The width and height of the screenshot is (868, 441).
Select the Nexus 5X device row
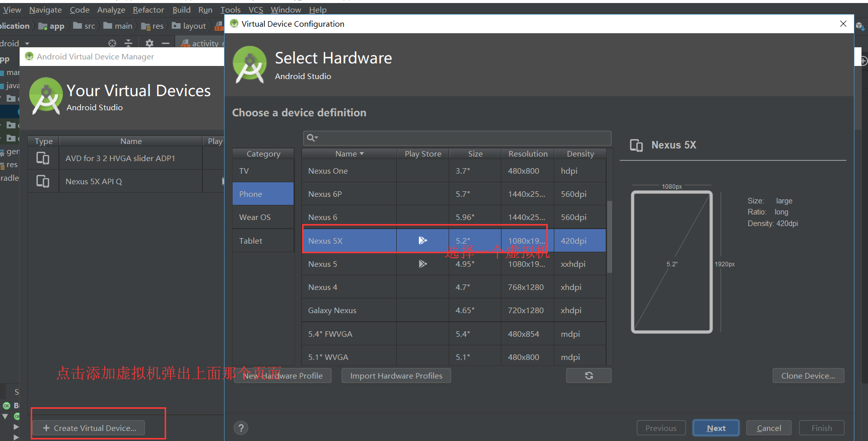(x=454, y=241)
